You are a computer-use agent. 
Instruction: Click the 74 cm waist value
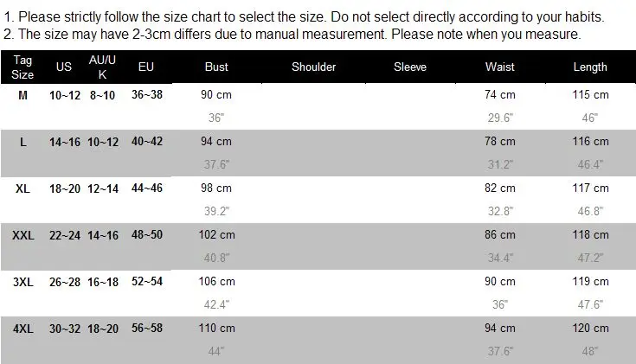(x=500, y=95)
